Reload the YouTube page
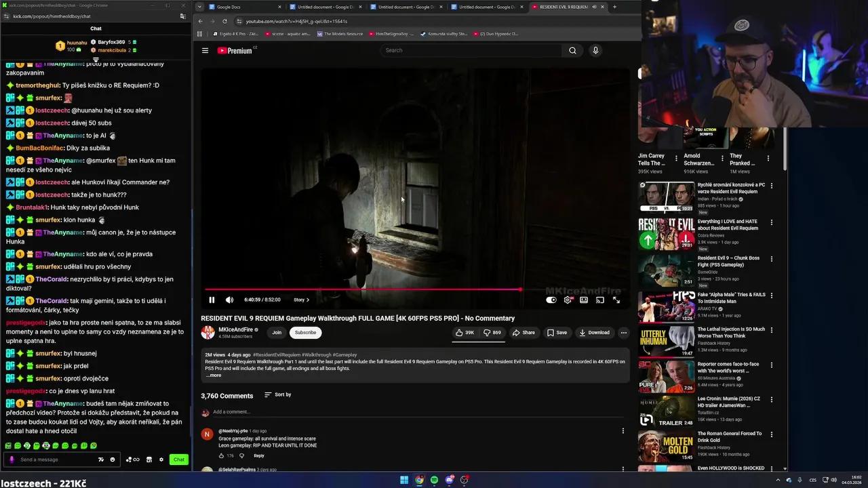Image resolution: width=868 pixels, height=488 pixels. [x=224, y=21]
